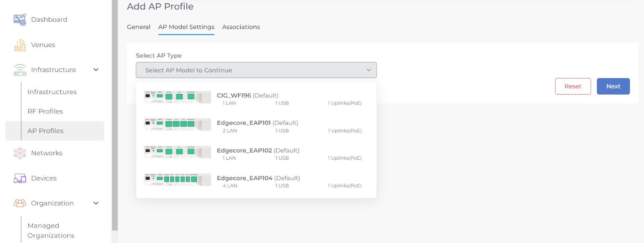The width and height of the screenshot is (644, 243).
Task: Click the Devices icon in sidebar
Action: click(x=20, y=178)
